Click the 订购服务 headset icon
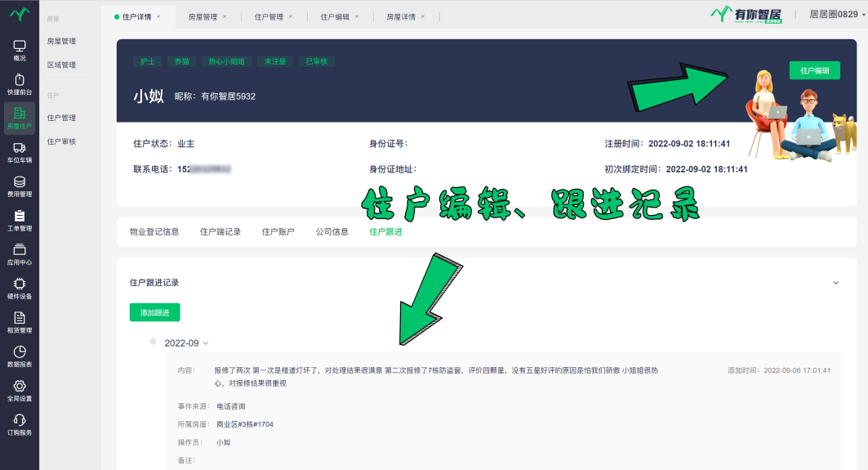The width and height of the screenshot is (868, 470). coord(19,420)
